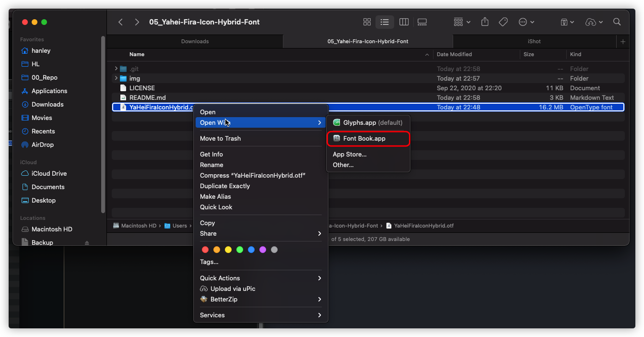
Task: Expand the BetterZip submenu
Action: (x=261, y=299)
